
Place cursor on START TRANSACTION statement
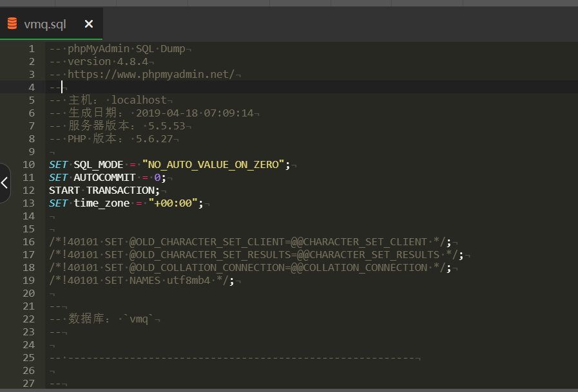103,191
